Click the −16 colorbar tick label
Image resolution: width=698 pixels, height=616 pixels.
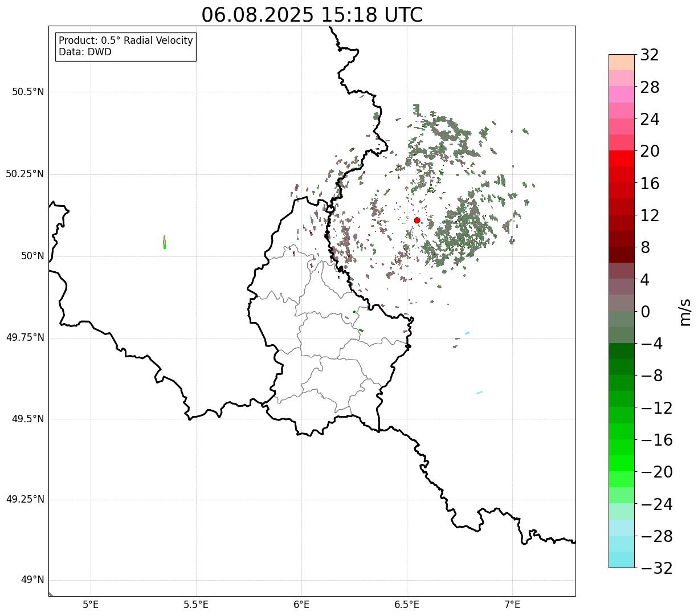[x=656, y=440]
